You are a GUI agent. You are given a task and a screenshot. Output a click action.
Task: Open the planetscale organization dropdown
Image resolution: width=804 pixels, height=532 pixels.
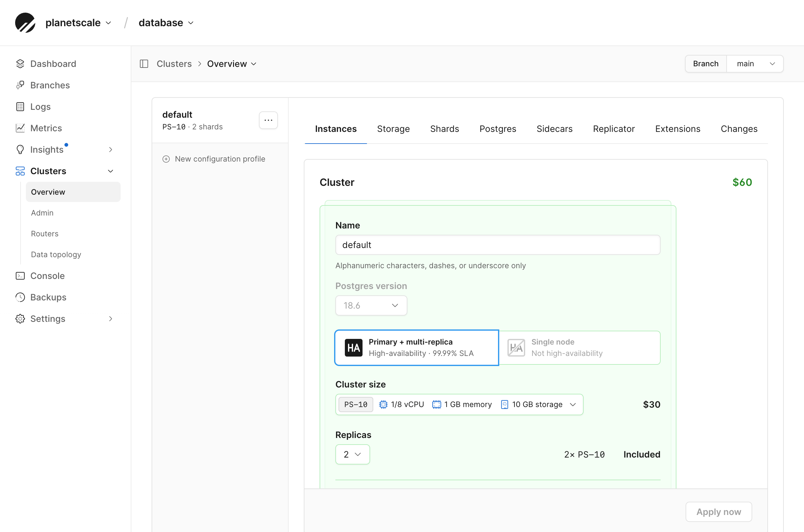pyautogui.click(x=78, y=23)
